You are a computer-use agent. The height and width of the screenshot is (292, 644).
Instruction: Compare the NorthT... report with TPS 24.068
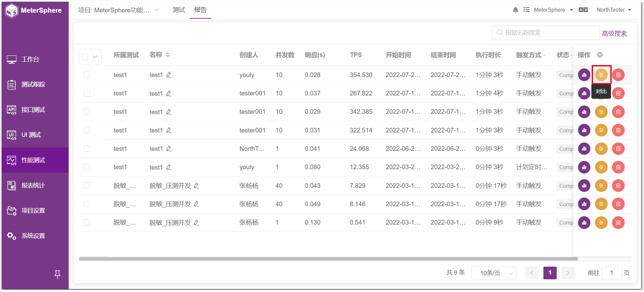click(601, 149)
